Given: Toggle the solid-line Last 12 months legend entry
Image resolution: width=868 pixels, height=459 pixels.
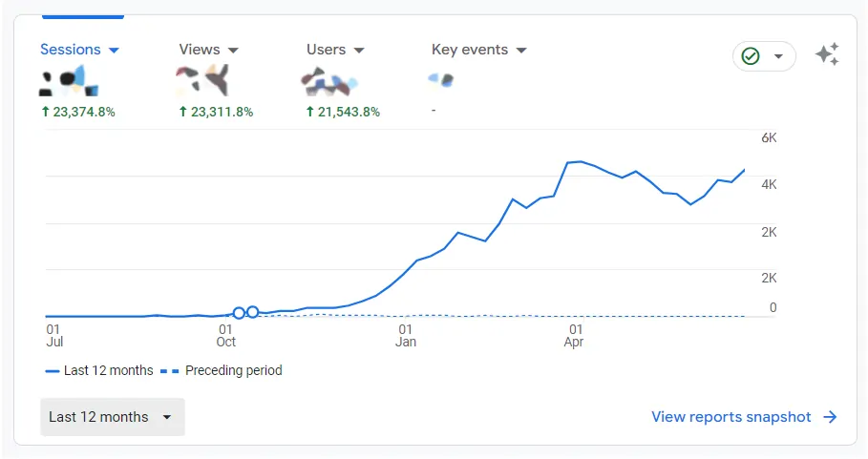Looking at the screenshot, I should point(98,370).
